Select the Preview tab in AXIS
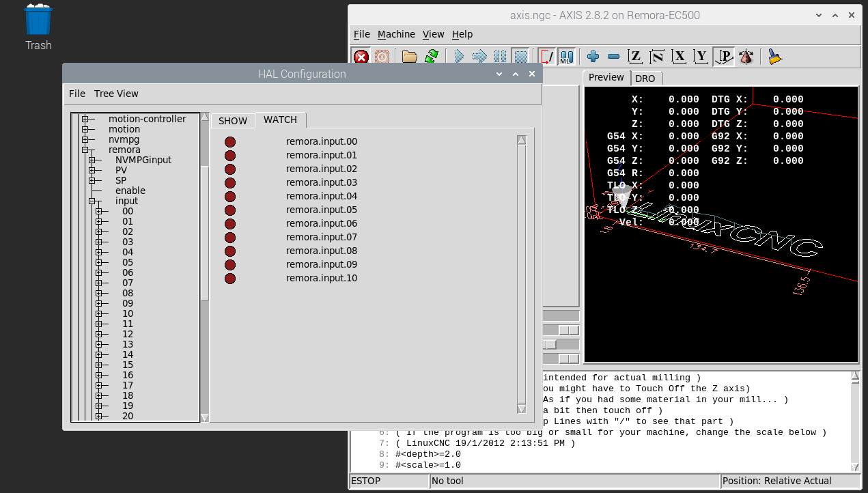 pos(606,77)
